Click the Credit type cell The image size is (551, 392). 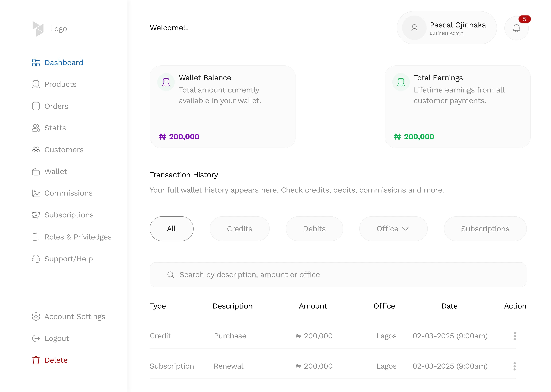[x=160, y=336]
